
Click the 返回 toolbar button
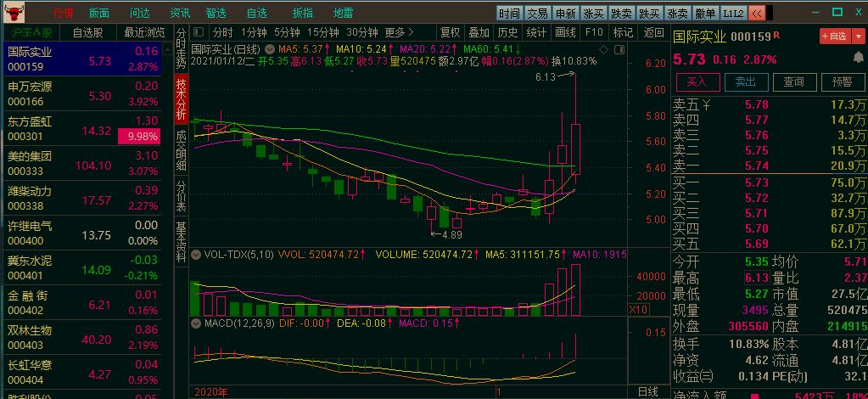(x=654, y=32)
